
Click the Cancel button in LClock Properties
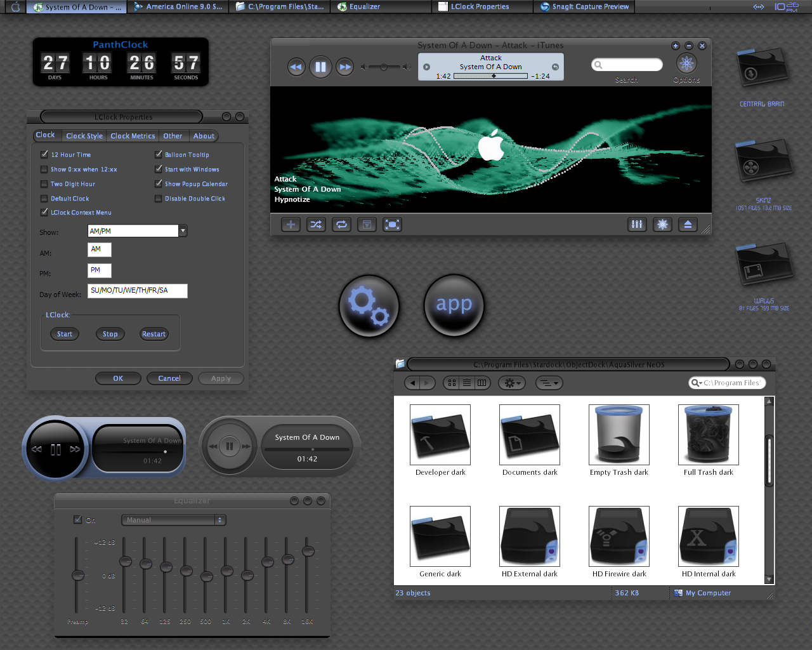pos(169,378)
